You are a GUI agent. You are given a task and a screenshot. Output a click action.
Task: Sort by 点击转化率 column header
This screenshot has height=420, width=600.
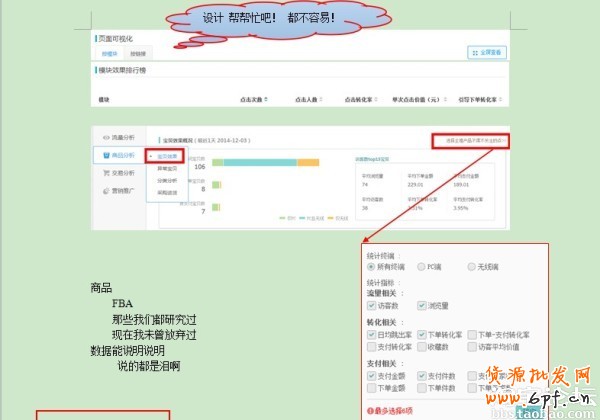tap(361, 100)
